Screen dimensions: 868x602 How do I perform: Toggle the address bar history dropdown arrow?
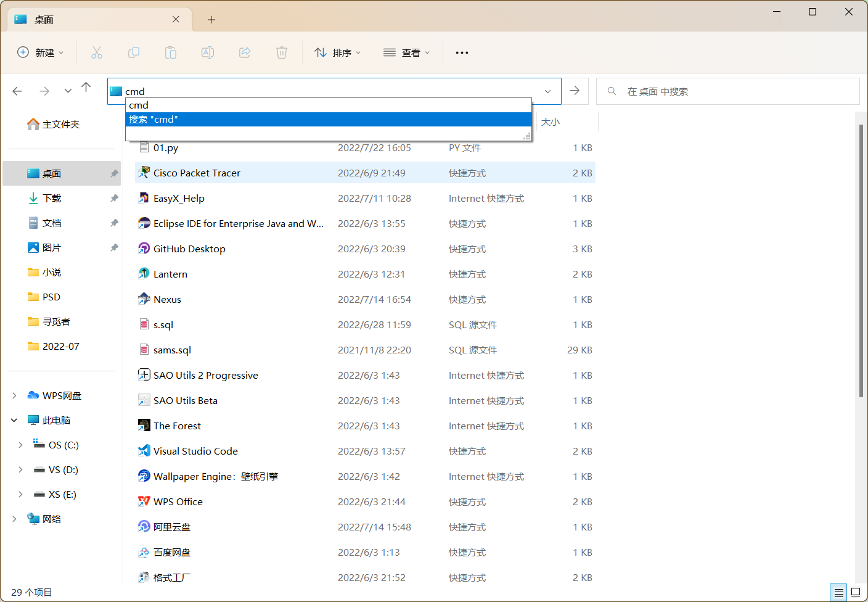tap(547, 91)
